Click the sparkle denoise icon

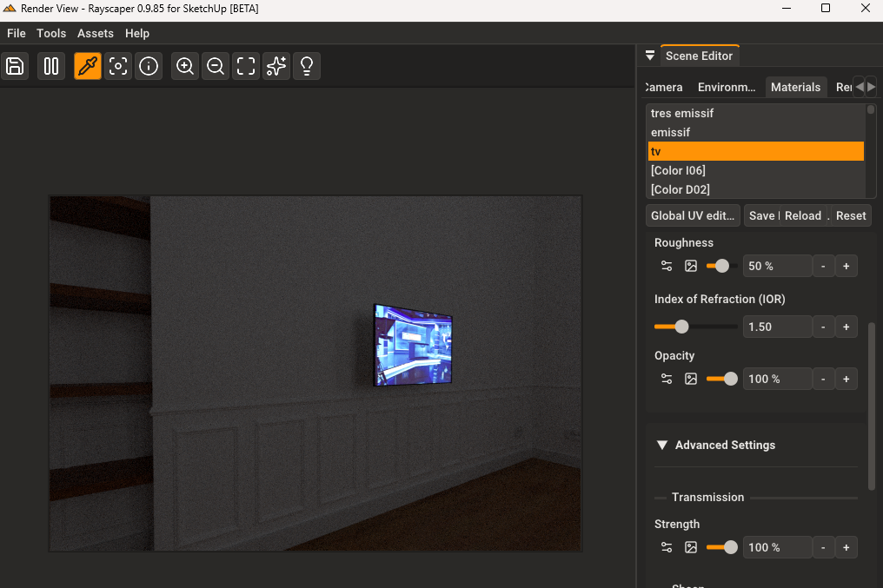[276, 66]
